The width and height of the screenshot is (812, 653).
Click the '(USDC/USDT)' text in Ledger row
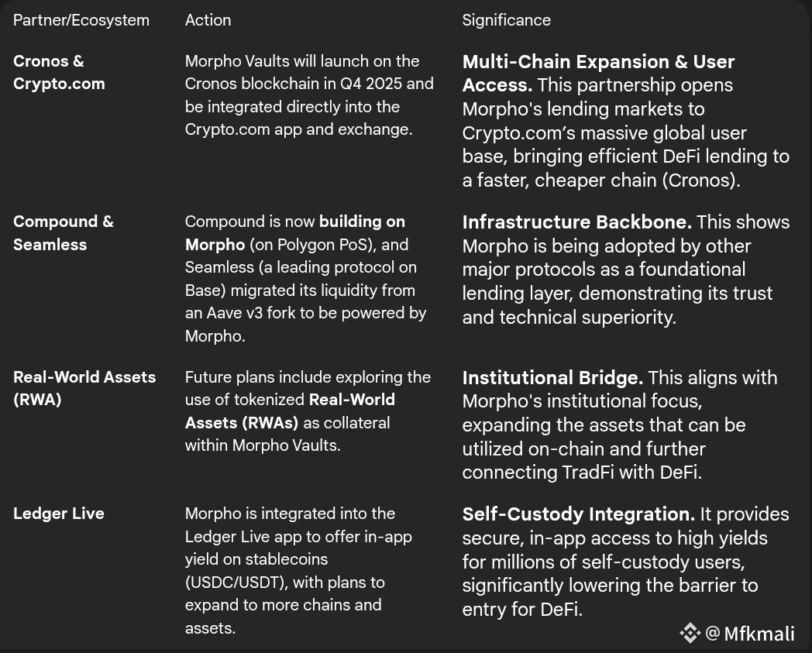236,582
